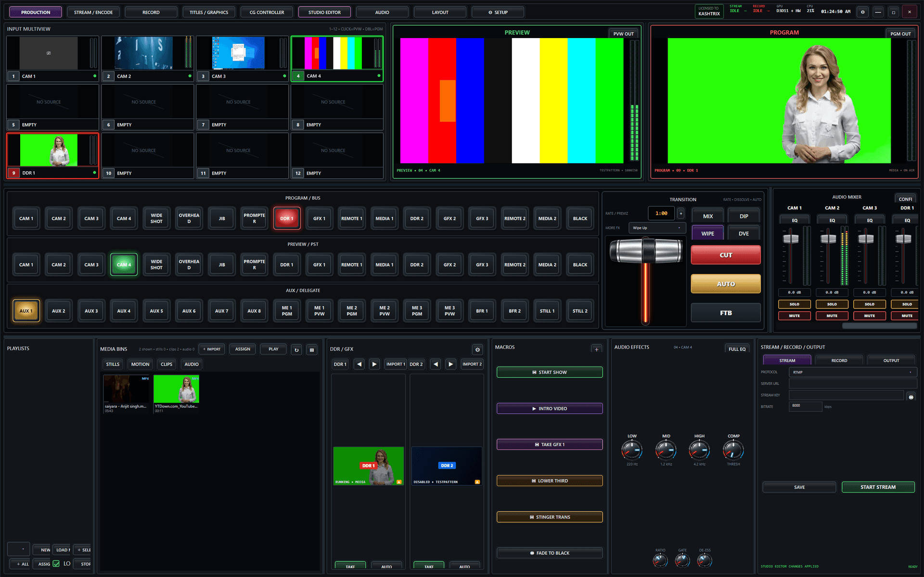Turn the GATE knob
924x577 pixels.
(x=682, y=560)
